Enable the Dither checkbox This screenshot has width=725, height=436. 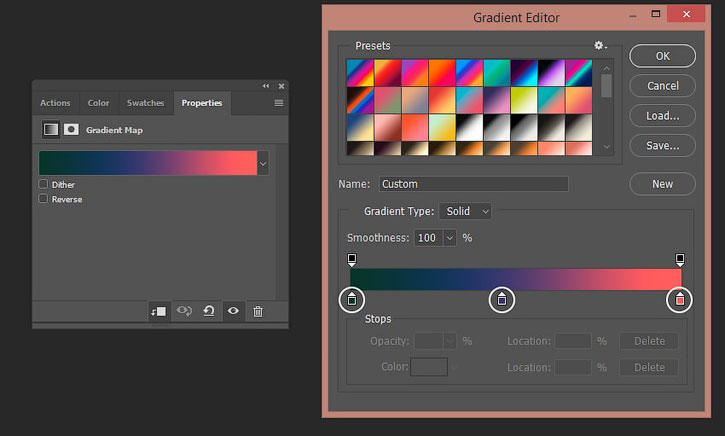click(43, 184)
